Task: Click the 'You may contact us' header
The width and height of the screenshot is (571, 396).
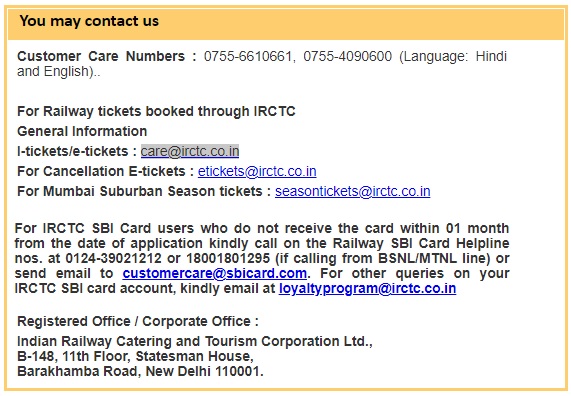Action: [x=89, y=21]
